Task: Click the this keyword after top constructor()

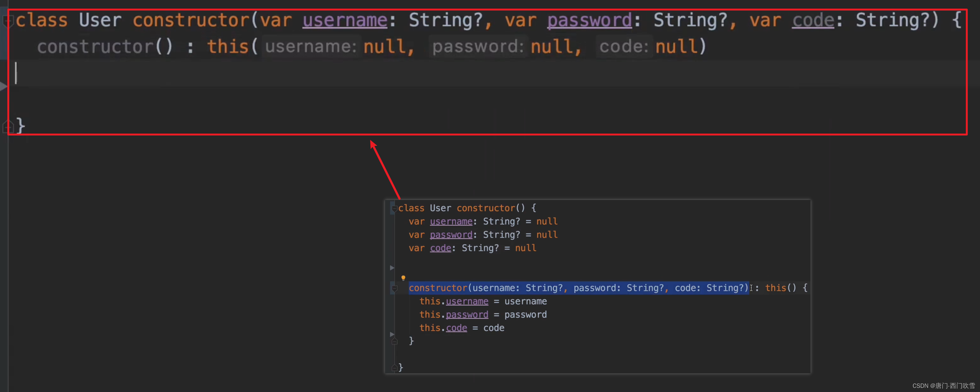Action: pyautogui.click(x=228, y=47)
